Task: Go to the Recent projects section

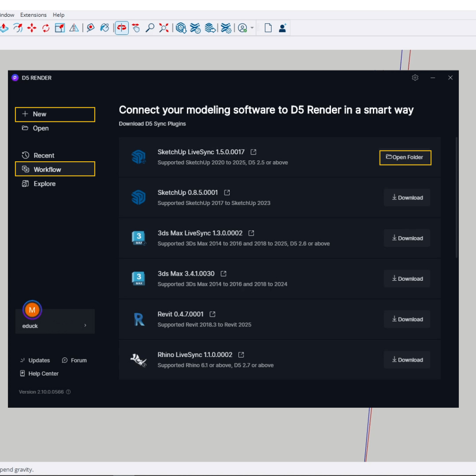Action: click(44, 155)
